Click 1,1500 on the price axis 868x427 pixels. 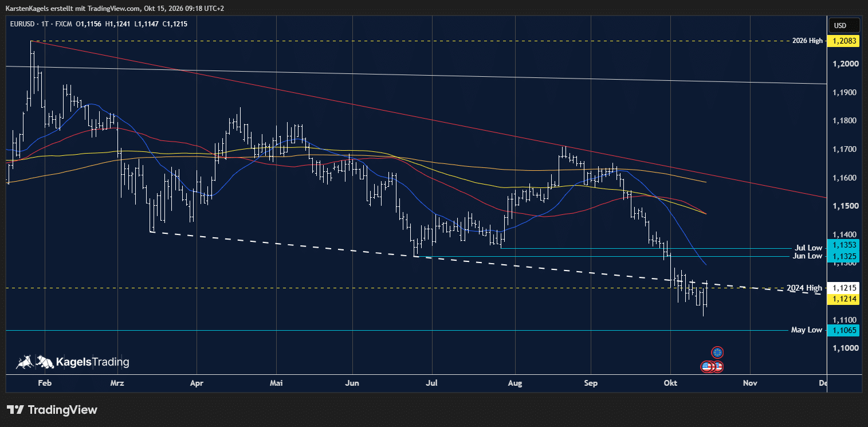pos(845,206)
